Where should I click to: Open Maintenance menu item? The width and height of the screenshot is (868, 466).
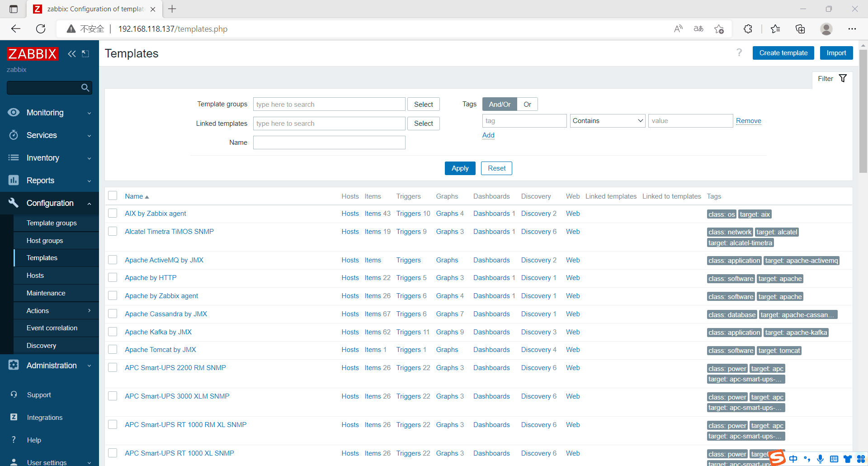[x=56, y=293]
